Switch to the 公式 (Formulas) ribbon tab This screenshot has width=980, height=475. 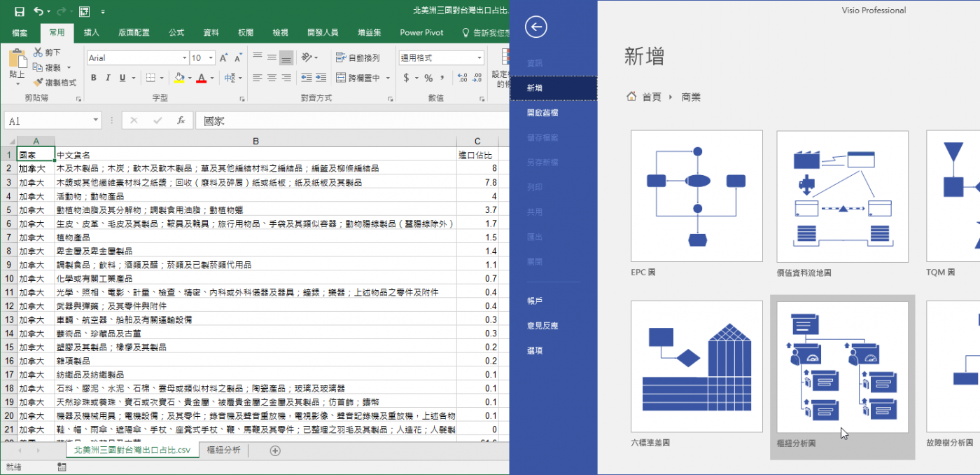(x=176, y=32)
